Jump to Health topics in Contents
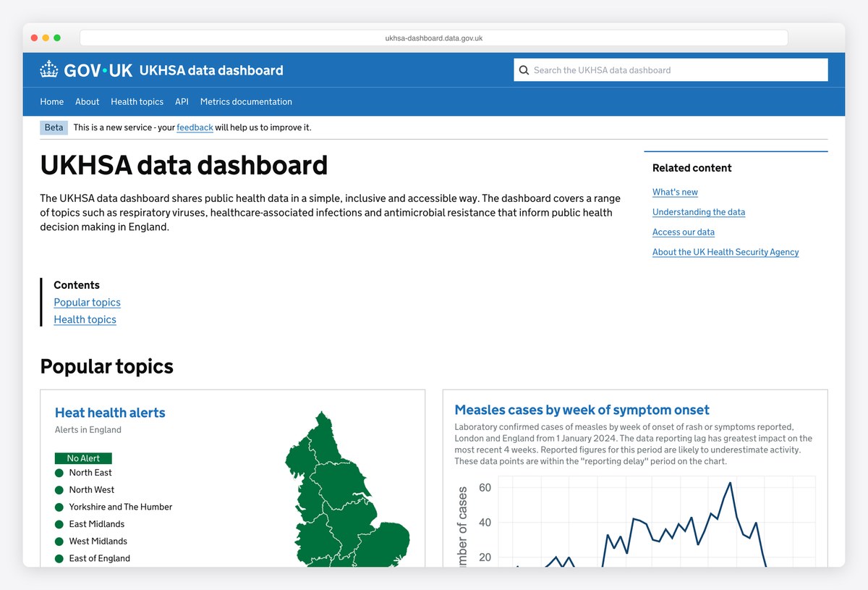 (x=85, y=319)
